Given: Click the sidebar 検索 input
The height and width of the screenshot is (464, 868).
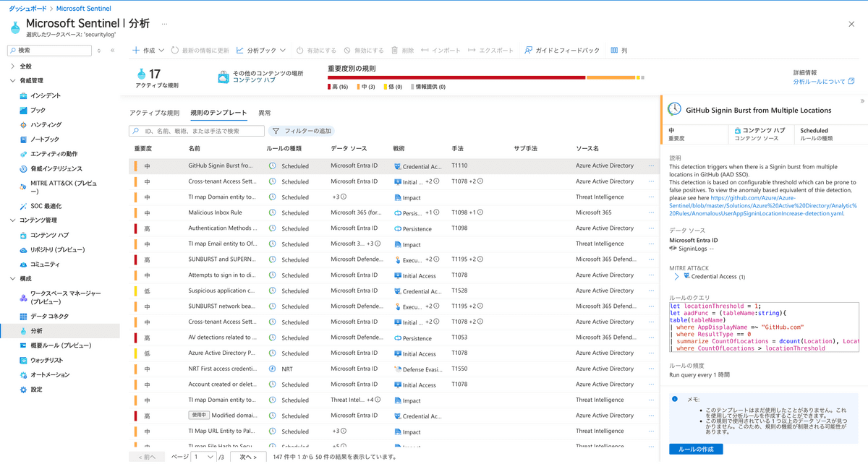Looking at the screenshot, I should [50, 51].
